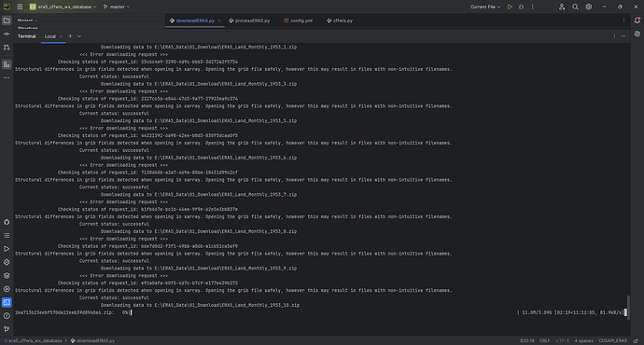Click 4 spaces indent setting
The image size is (644, 345).
[x=583, y=341]
